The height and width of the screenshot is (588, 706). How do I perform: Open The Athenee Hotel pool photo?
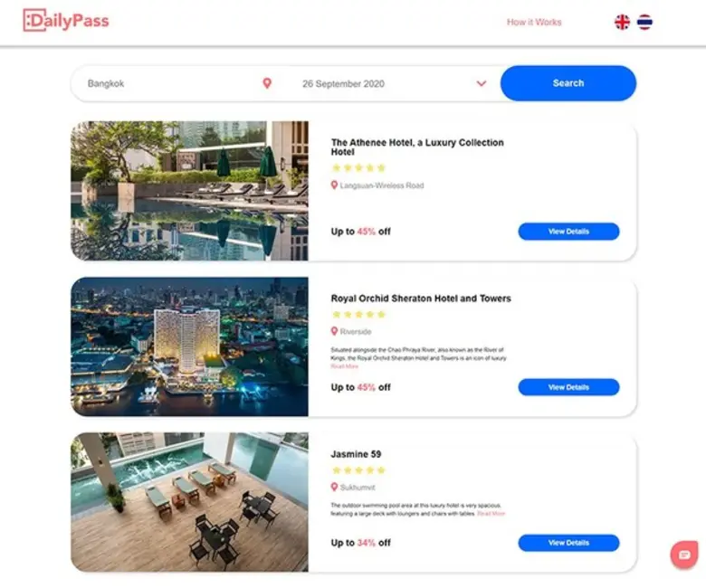pos(189,191)
